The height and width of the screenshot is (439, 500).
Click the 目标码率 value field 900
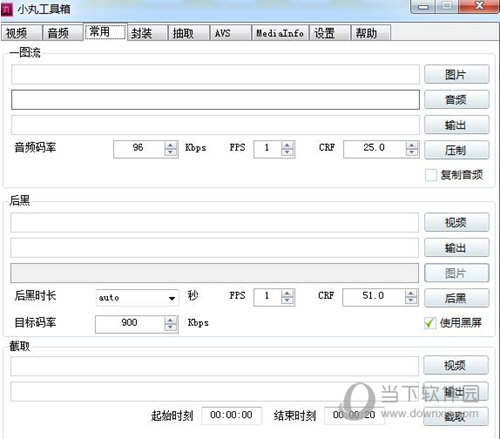[x=130, y=324]
